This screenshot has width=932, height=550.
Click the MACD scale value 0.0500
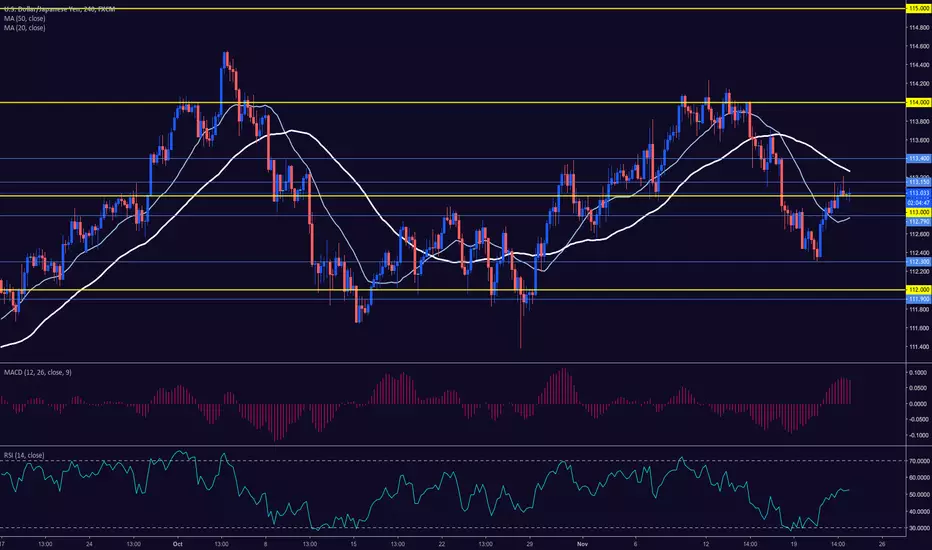click(x=918, y=388)
